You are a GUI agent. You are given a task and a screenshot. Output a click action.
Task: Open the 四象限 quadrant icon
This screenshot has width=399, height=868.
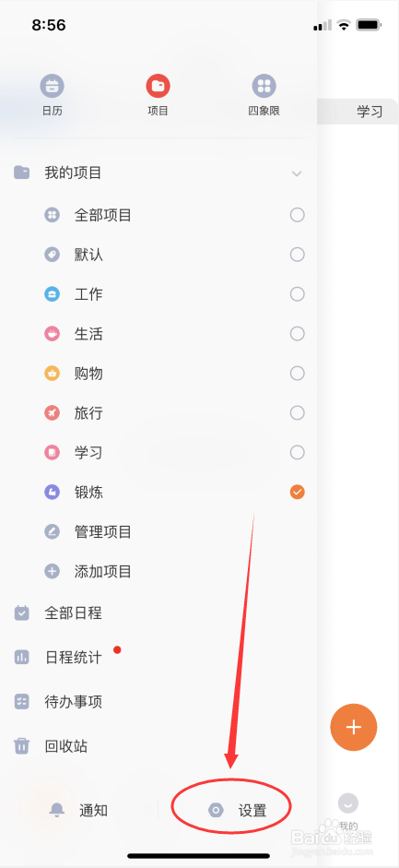pyautogui.click(x=264, y=86)
